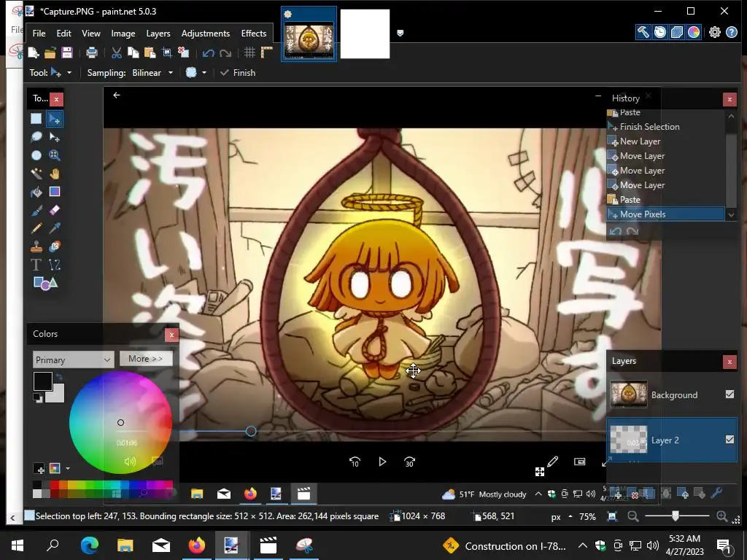Open the Image menu
747x560 pixels.
123,34
